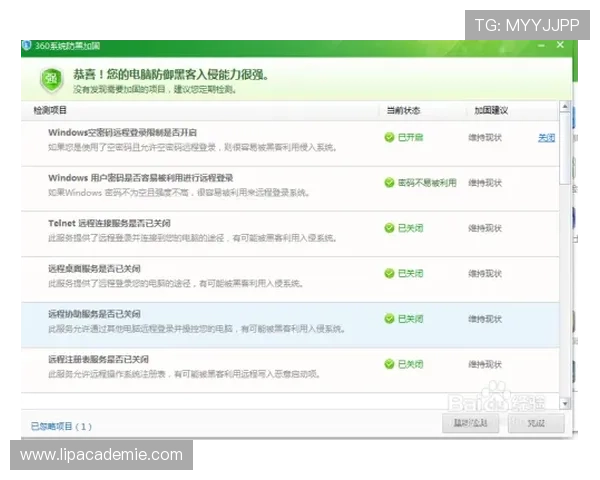Minimize the 360系统防黑加固 window
This screenshot has width=600, height=480.
541,46
